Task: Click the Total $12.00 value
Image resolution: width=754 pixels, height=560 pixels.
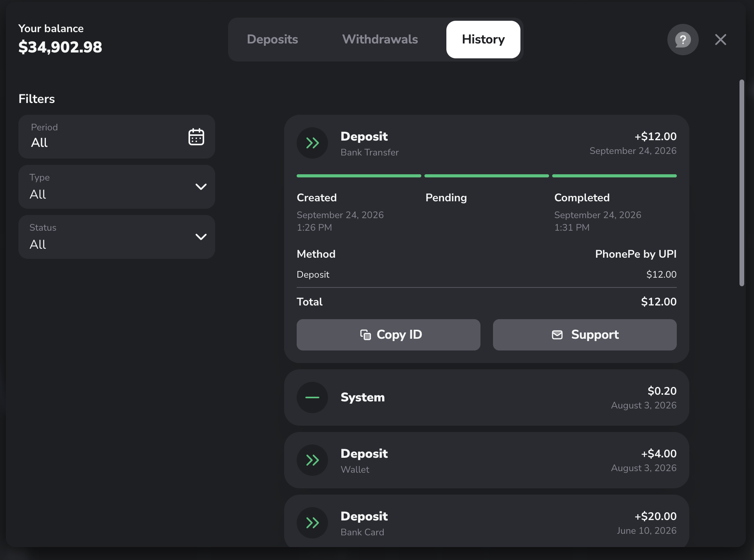Action: 659,302
